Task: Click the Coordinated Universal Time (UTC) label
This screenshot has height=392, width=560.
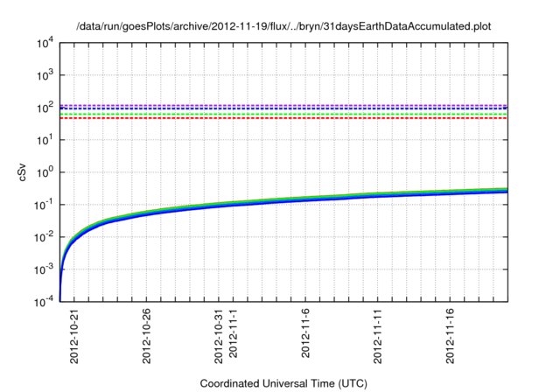Action: coord(284,383)
